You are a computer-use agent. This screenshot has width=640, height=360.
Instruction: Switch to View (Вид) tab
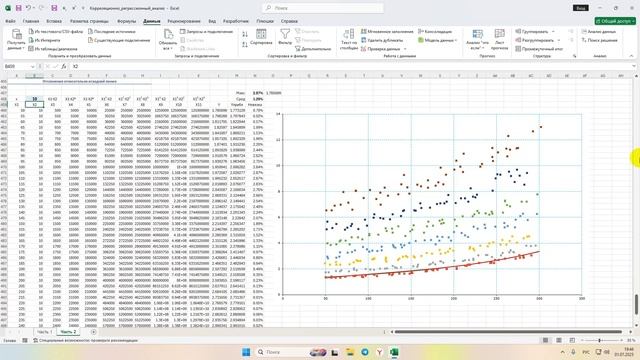click(212, 21)
